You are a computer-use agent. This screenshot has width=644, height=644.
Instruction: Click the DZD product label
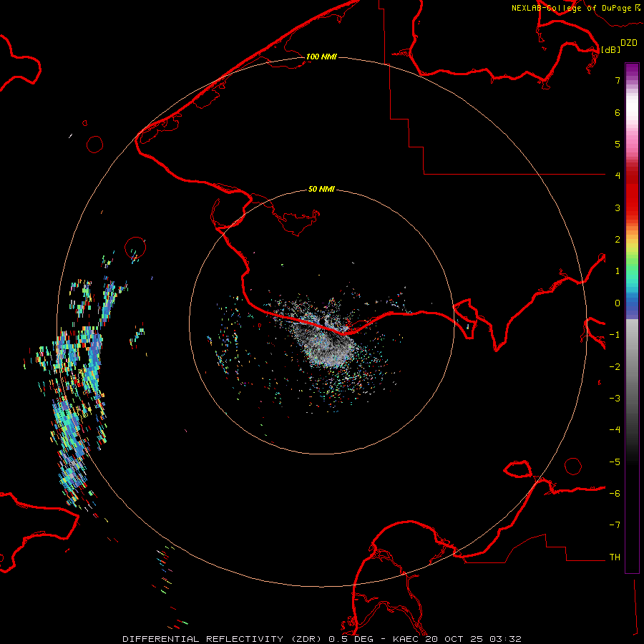pyautogui.click(x=629, y=43)
